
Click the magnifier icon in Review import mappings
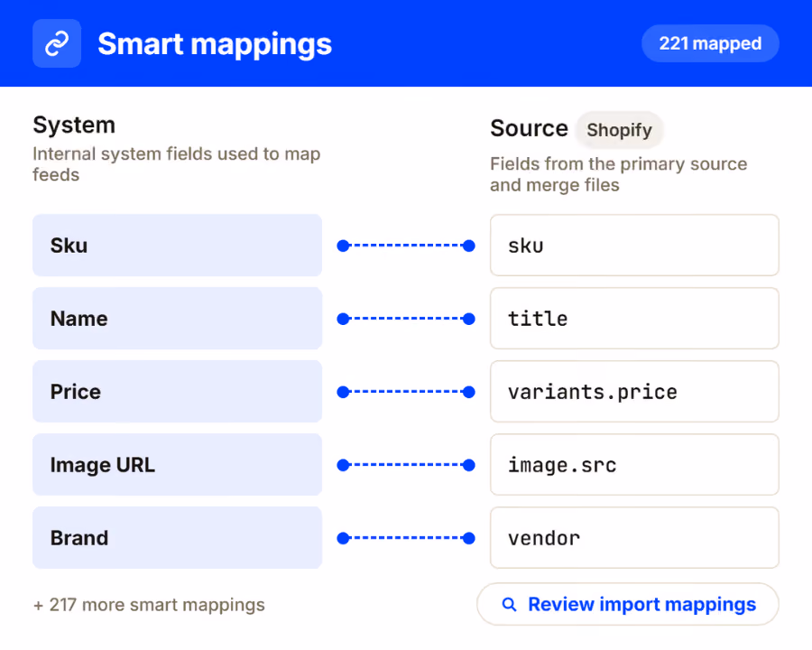click(x=510, y=604)
